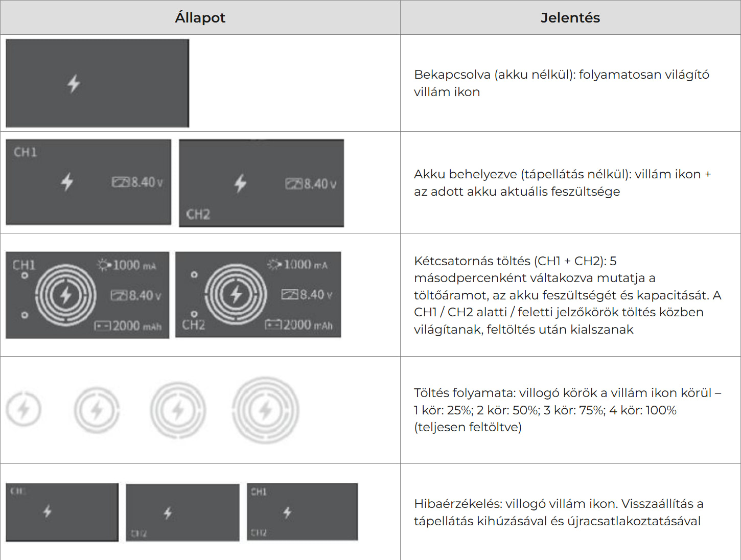Screen dimensions: 741x560
Task: Click the lightning bolt in the first display
Action: 74,83
